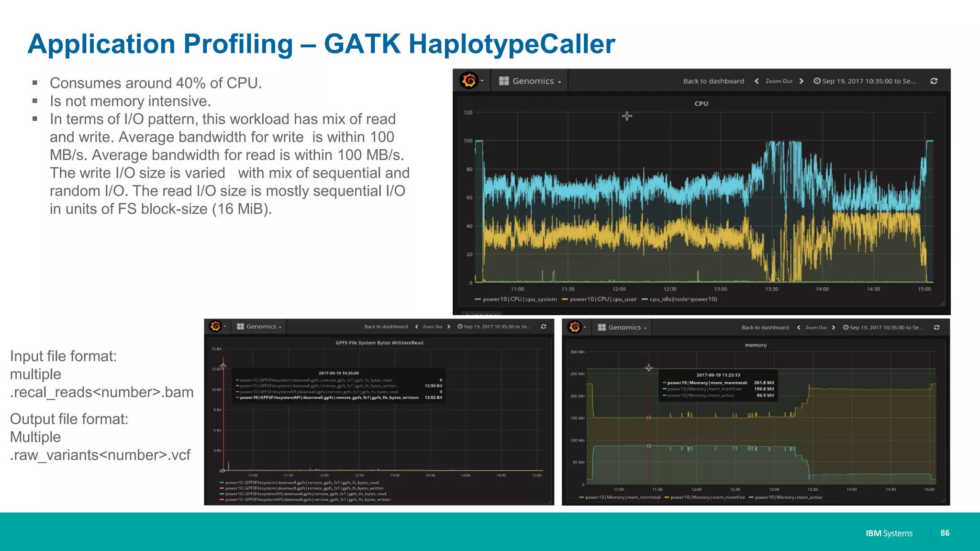Refresh the memory dashboard panel
The height and width of the screenshot is (551, 980).
936,328
